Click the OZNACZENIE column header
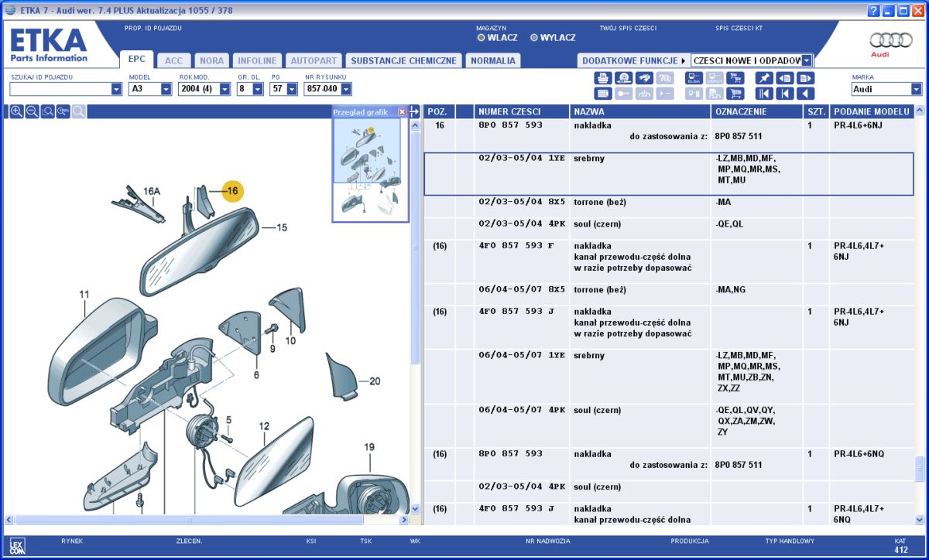 [757, 112]
